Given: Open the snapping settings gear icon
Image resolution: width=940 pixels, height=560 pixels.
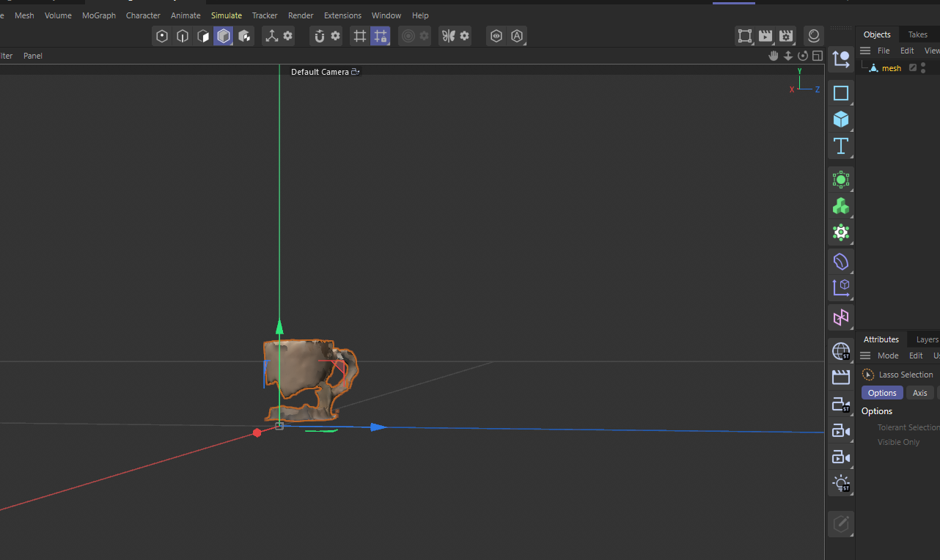Looking at the screenshot, I should tap(335, 35).
